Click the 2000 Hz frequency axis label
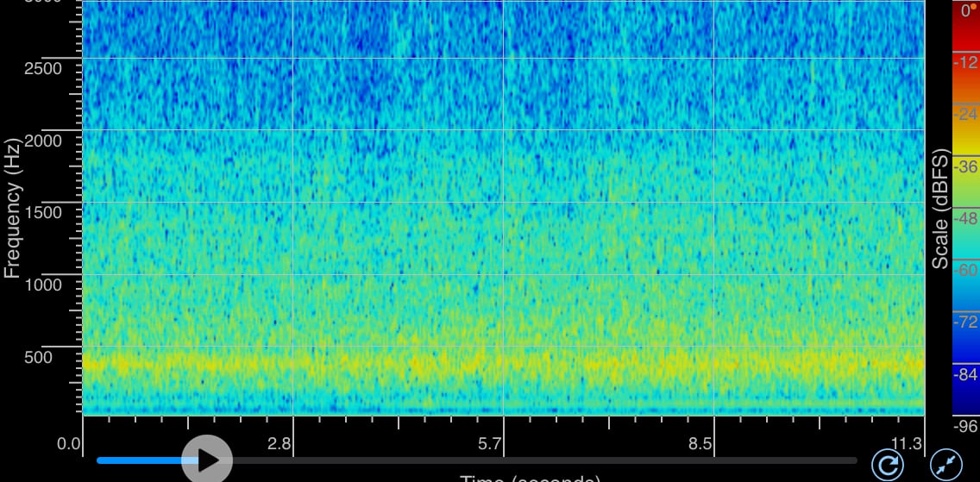Screen dimensions: 980x482 point(43,140)
